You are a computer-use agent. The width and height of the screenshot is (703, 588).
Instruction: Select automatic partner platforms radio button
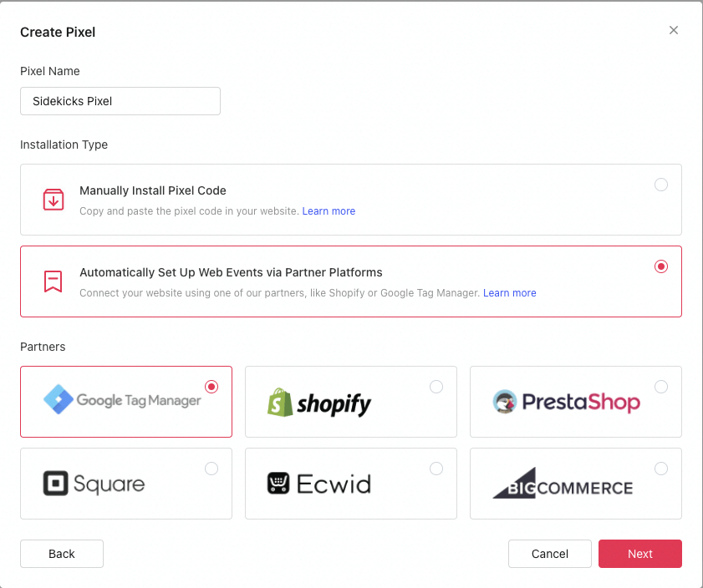pos(661,266)
